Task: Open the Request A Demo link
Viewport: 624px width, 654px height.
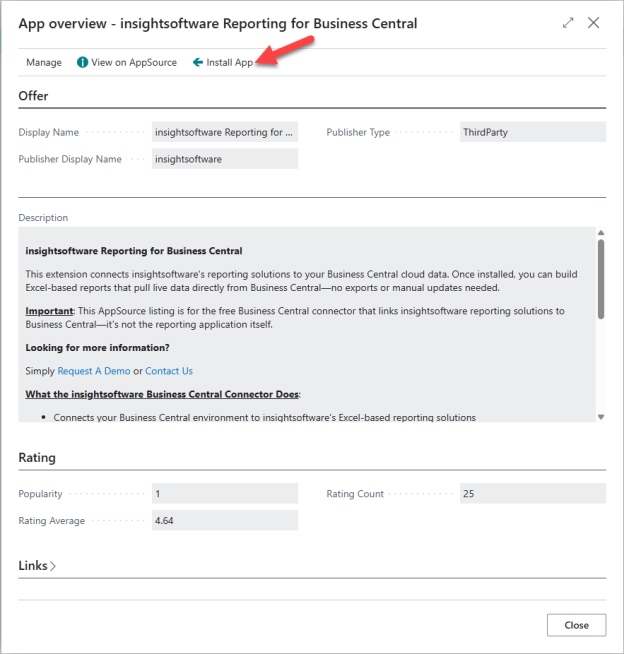Action: (x=94, y=371)
